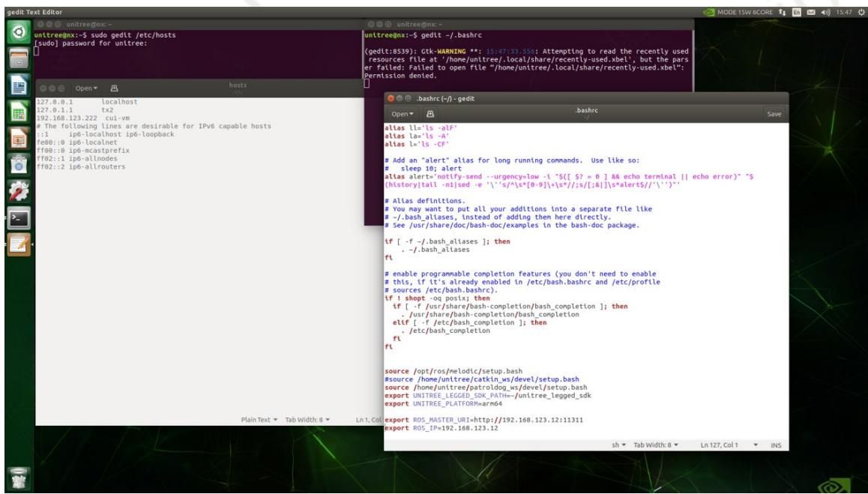This screenshot has height=494, width=868.
Task: Click the 'fe00::0 ip6-localnet' line
Action: [x=77, y=142]
